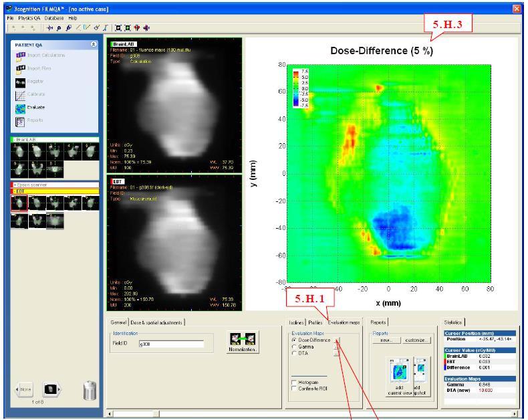The width and height of the screenshot is (528, 420).
Task: Select the Gamma evaluation map radio button
Action: click(x=294, y=347)
